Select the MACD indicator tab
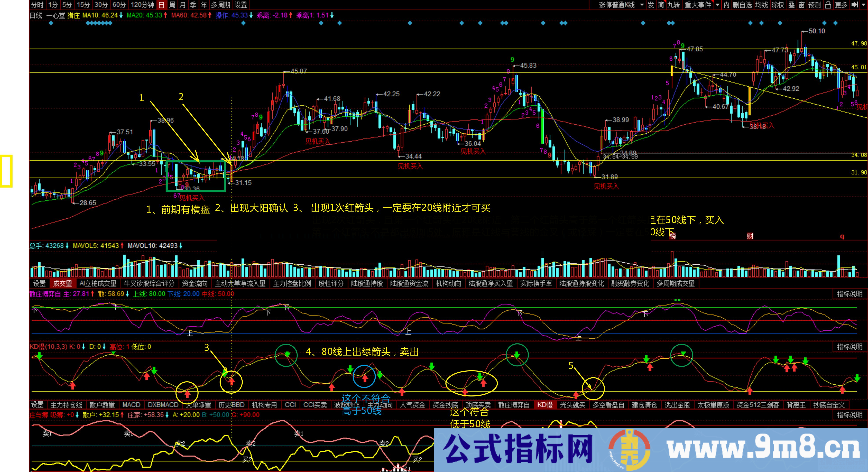Screen dimensions: 868x472 [x=131, y=405]
